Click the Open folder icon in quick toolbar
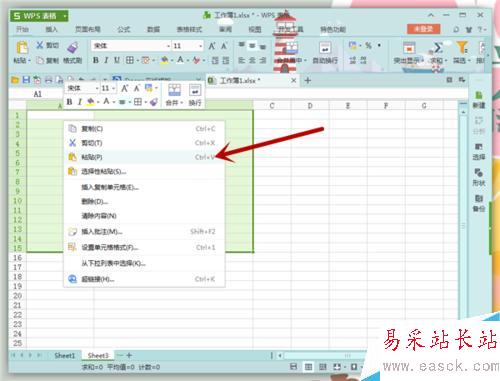 15,80
